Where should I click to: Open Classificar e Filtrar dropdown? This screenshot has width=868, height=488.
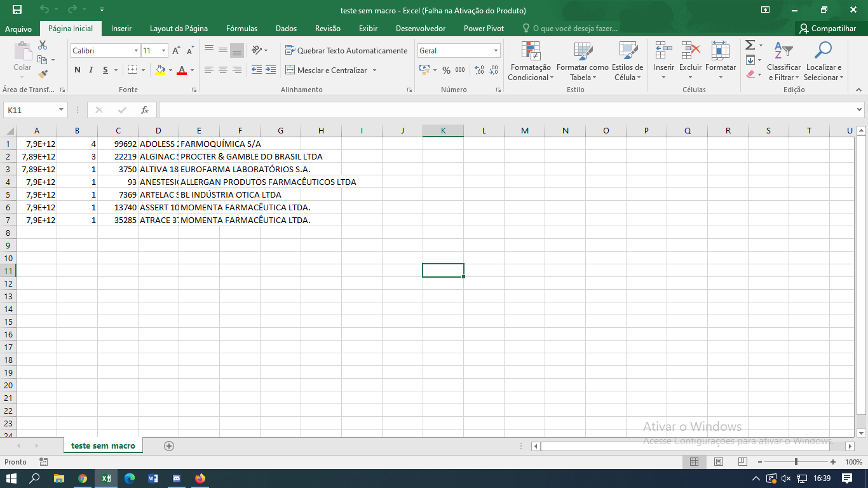coord(783,61)
